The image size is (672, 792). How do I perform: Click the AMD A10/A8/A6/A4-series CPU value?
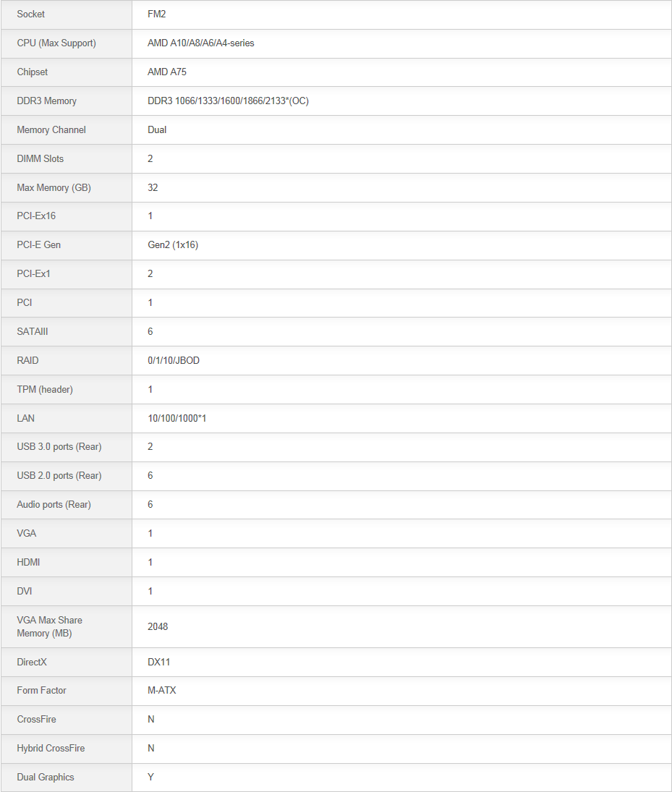click(x=200, y=43)
